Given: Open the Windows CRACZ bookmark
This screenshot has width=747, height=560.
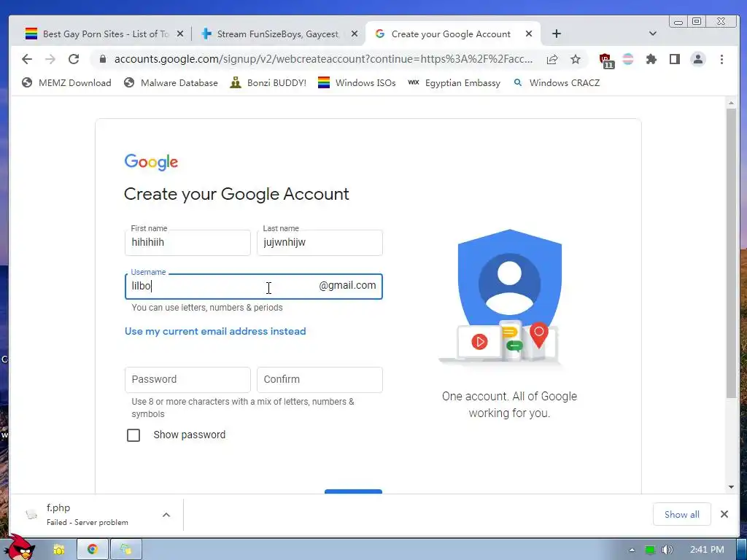Looking at the screenshot, I should 557,83.
